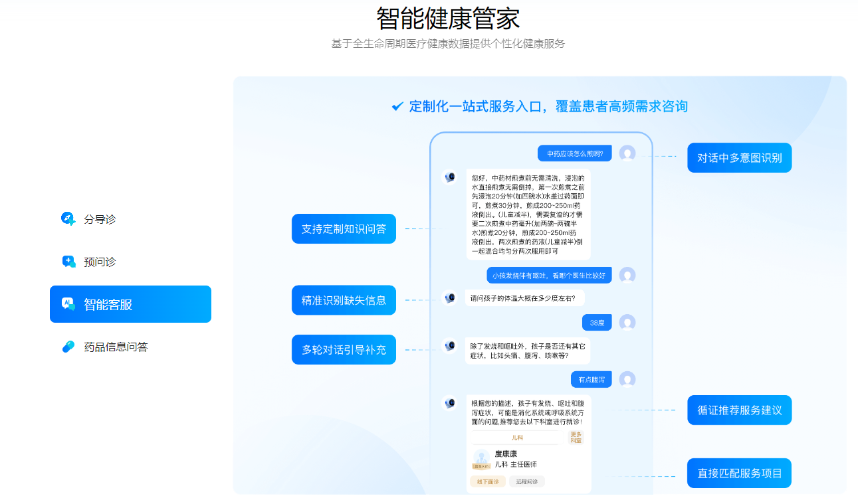
Task: Select the 儿科 department tab
Action: (x=517, y=438)
